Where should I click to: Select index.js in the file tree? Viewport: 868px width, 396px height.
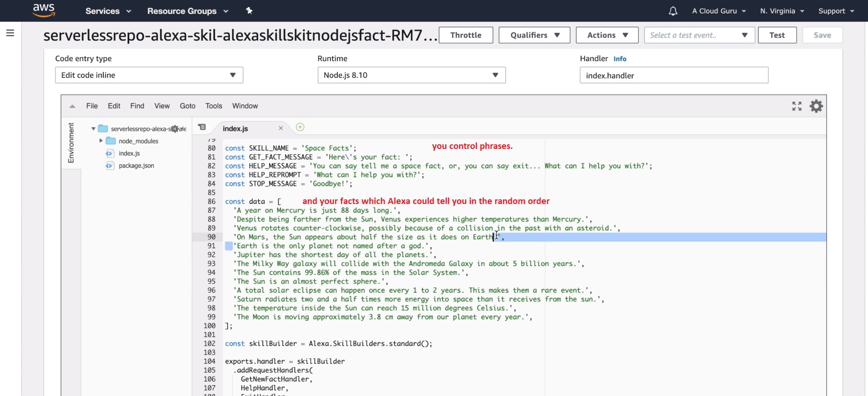pos(129,154)
